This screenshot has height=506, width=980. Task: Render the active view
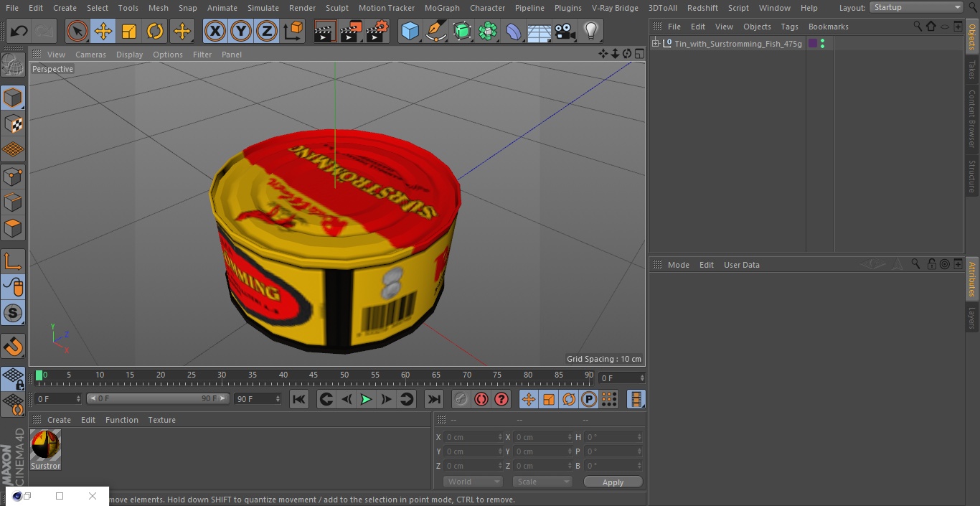325,31
